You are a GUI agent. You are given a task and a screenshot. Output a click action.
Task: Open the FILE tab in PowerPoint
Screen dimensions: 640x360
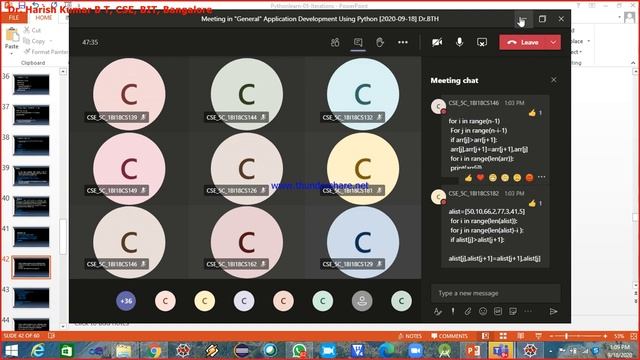(14, 18)
